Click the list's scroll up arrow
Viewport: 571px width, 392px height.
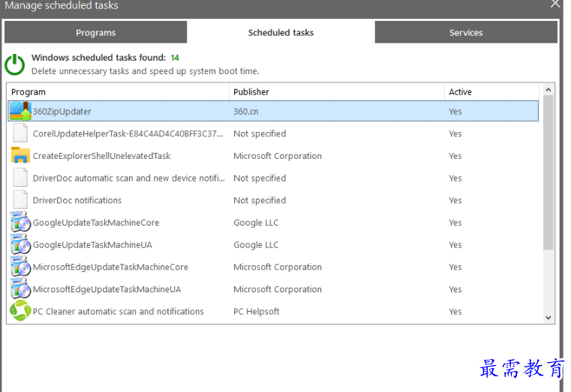(548, 90)
